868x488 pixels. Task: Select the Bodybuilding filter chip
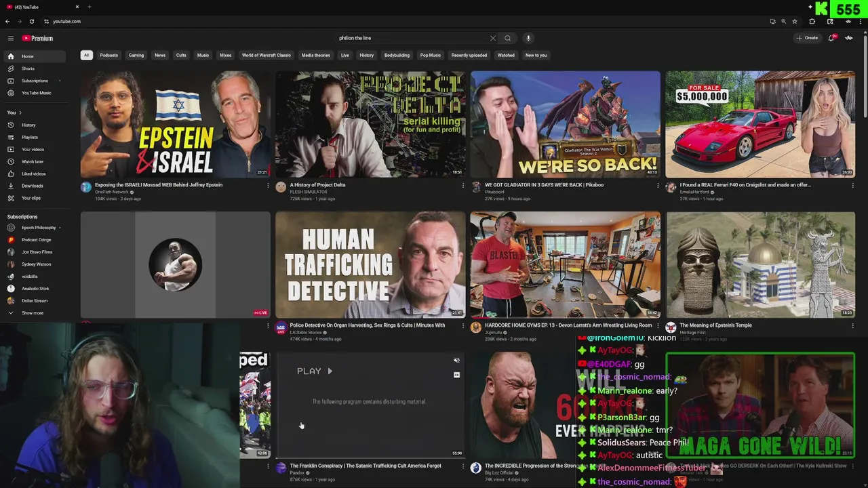click(397, 55)
